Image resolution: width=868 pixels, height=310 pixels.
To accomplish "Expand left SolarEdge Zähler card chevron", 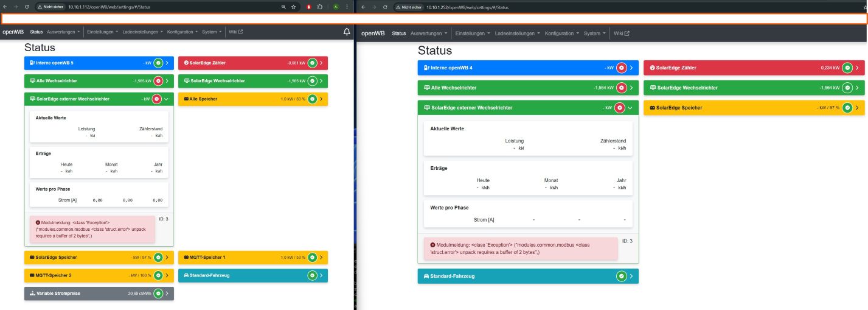I will pyautogui.click(x=321, y=63).
